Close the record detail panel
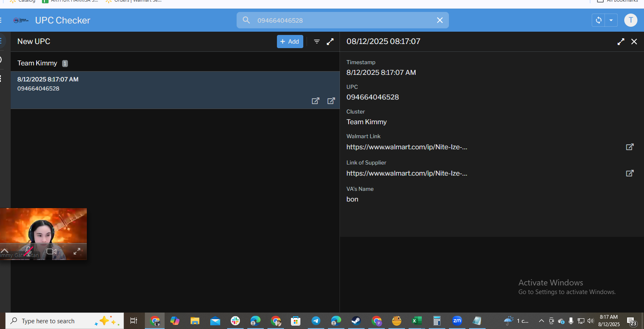The image size is (644, 329). pyautogui.click(x=634, y=42)
